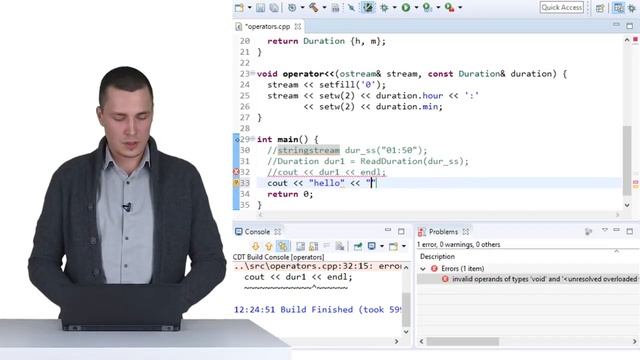Screen dimensions: 640x360
Task: Click the operators.cpp:32:15 error line in console
Action: point(318,266)
